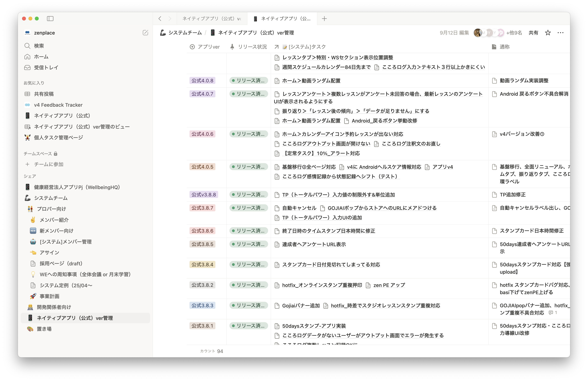Open the ホーム>動画ランダム配置 task link for 4.0.8
Image resolution: width=588 pixels, height=381 pixels.
(x=311, y=81)
